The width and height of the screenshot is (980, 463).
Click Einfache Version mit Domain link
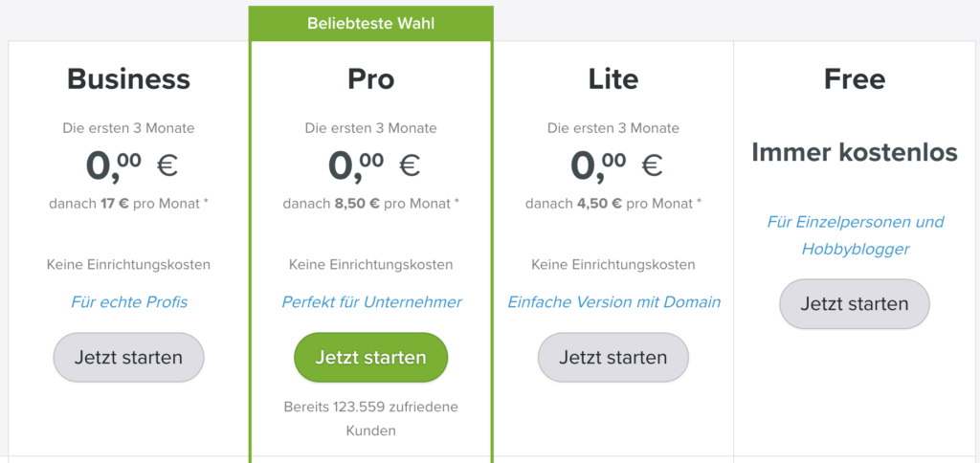coord(613,302)
